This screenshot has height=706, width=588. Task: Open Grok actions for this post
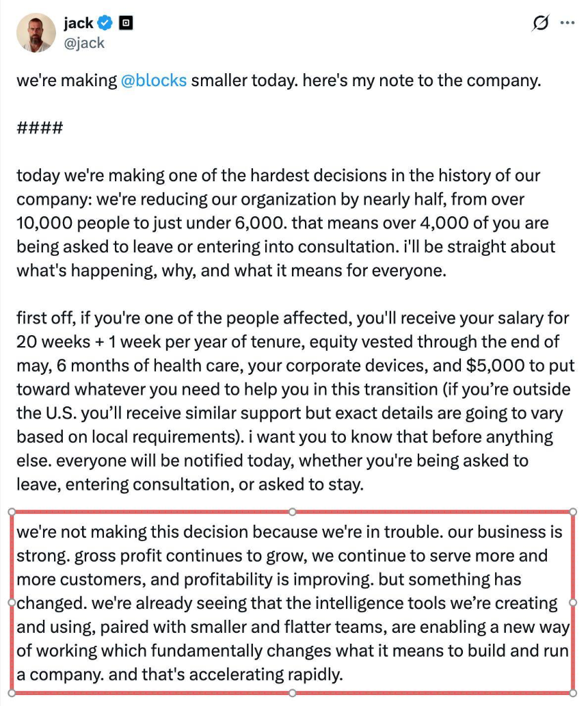coord(541,23)
